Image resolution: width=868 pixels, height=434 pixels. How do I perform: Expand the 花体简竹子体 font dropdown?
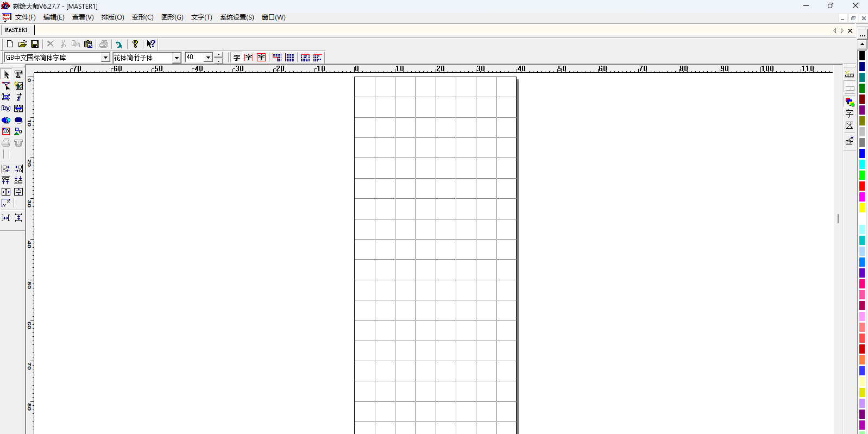pyautogui.click(x=177, y=58)
